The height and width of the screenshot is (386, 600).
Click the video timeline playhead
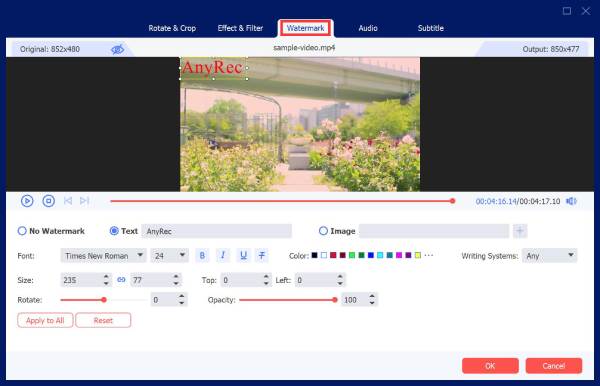(x=453, y=201)
